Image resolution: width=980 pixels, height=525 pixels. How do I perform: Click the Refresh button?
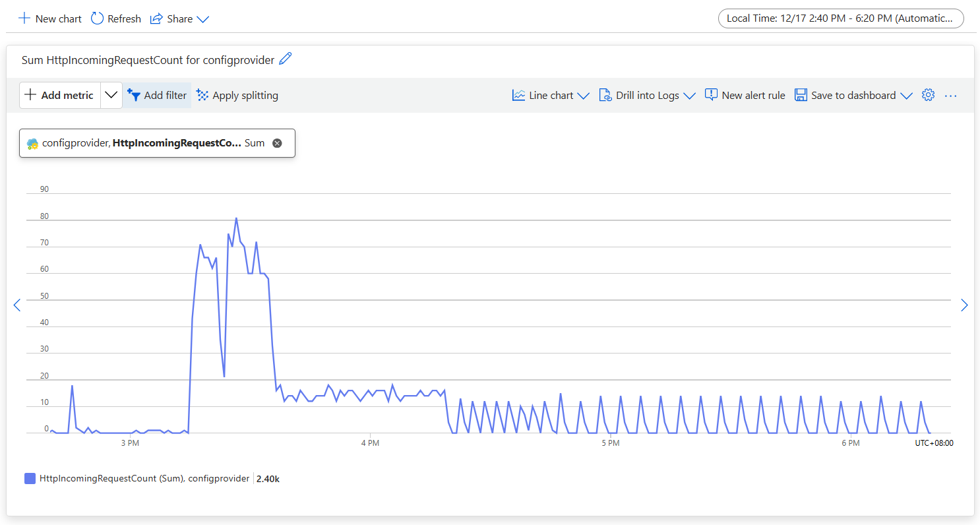[116, 18]
